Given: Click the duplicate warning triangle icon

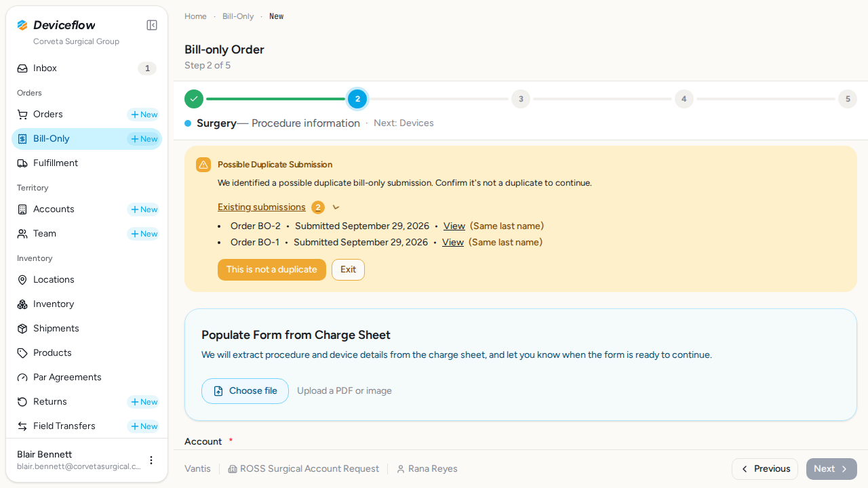Looking at the screenshot, I should [203, 165].
